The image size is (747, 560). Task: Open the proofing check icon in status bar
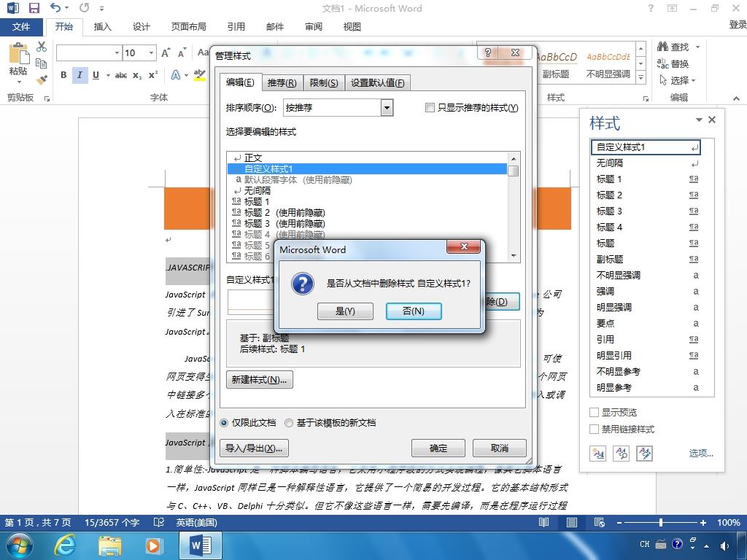click(158, 522)
